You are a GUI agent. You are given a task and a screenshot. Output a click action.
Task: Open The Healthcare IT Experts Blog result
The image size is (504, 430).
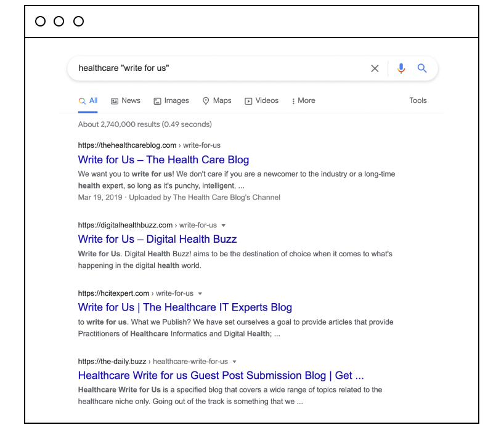click(185, 307)
